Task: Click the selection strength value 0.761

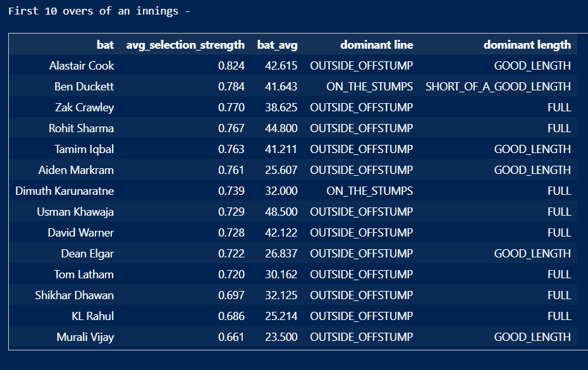Action: [231, 170]
